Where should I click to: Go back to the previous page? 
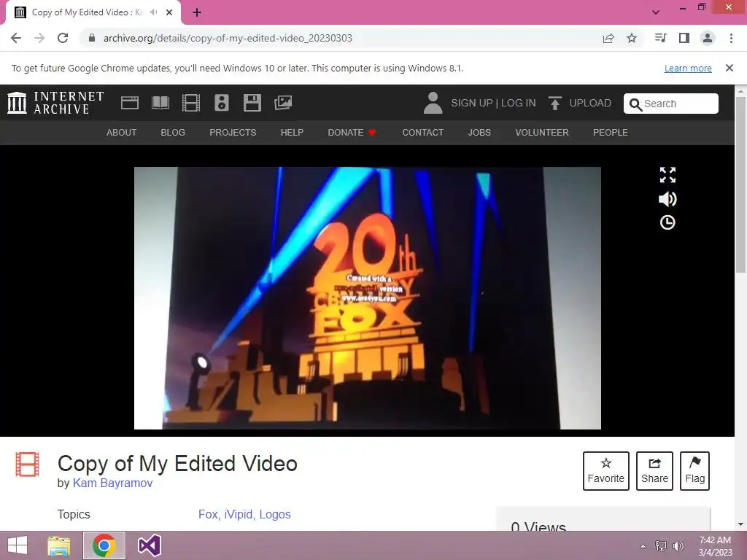(x=16, y=38)
